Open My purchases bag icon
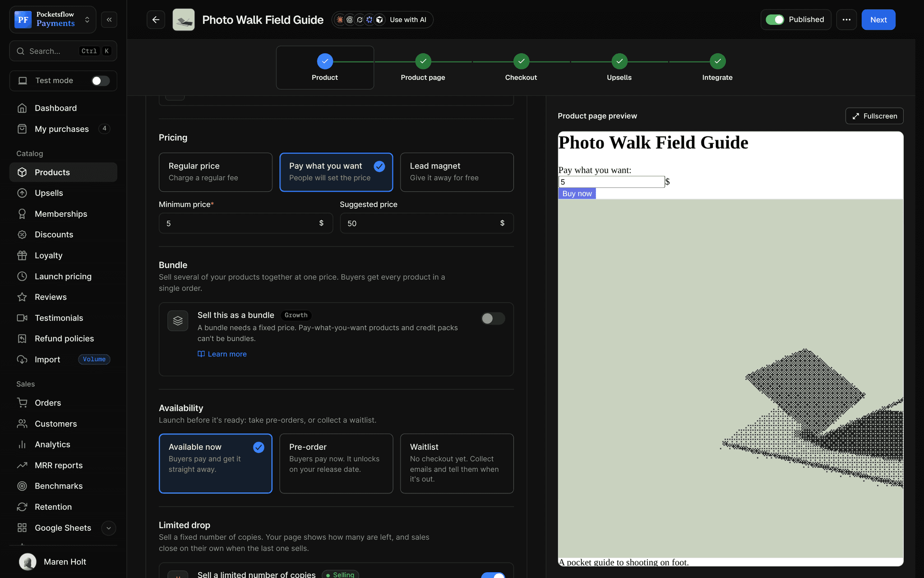The image size is (924, 578). [22, 129]
